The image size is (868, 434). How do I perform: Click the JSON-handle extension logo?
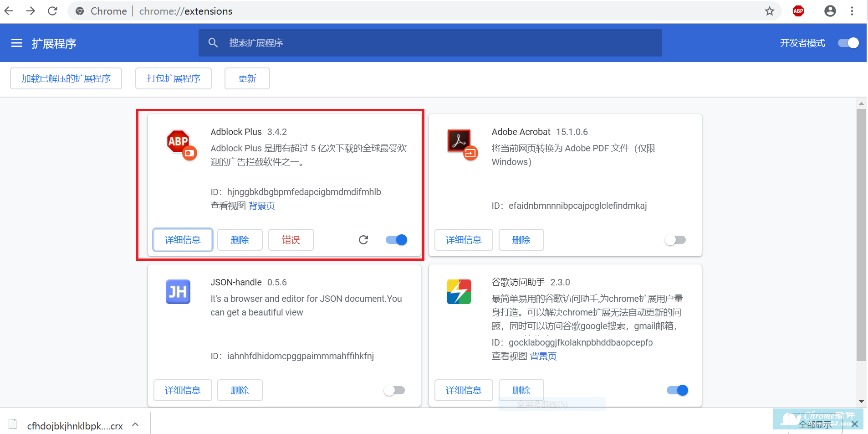pos(178,292)
